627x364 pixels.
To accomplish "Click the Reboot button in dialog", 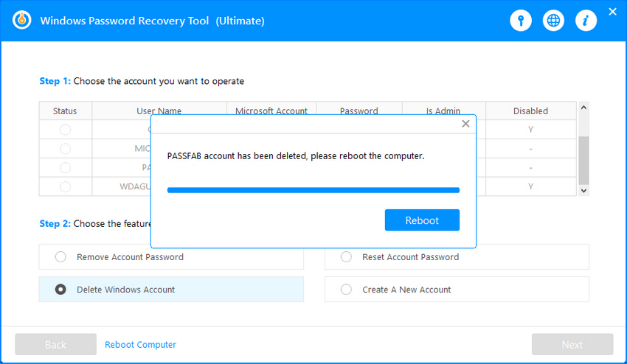I will (x=422, y=220).
